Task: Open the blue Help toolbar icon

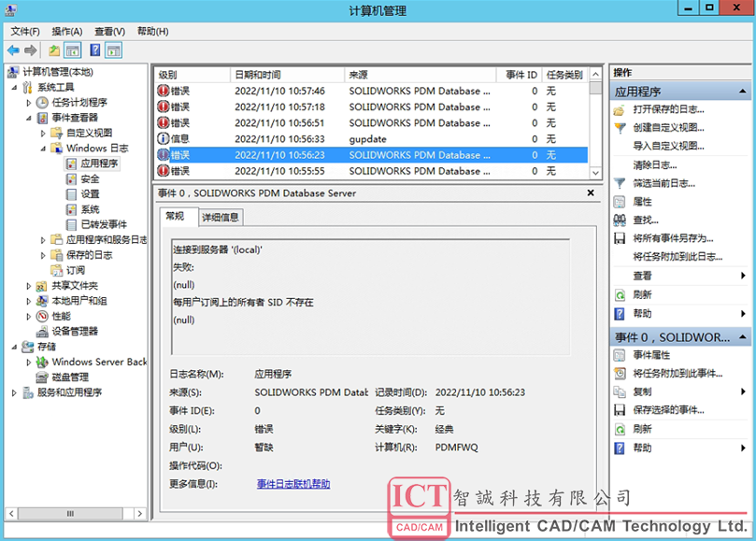Action: [95, 50]
